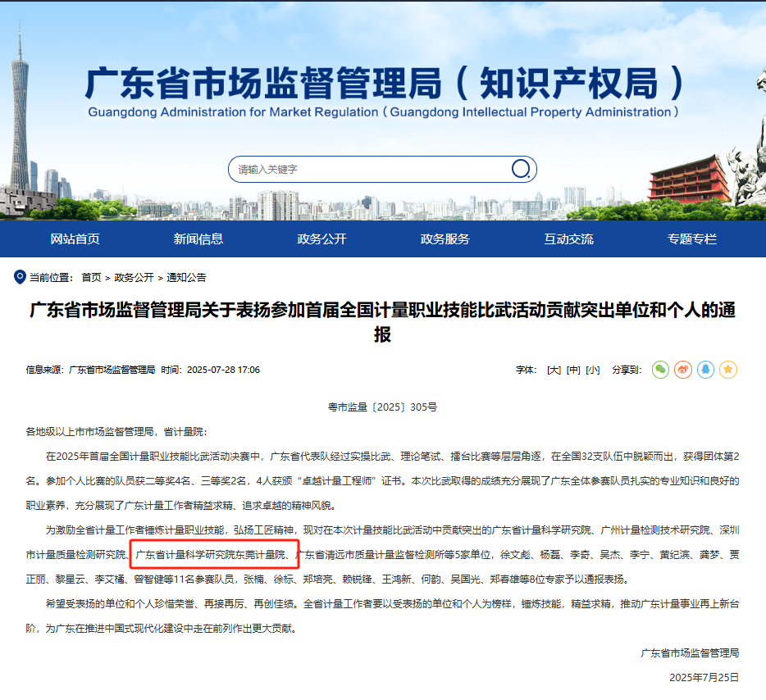The image size is (766, 700).
Task: Click the site title 广东省市场监督管理局 banner
Action: [x=384, y=84]
